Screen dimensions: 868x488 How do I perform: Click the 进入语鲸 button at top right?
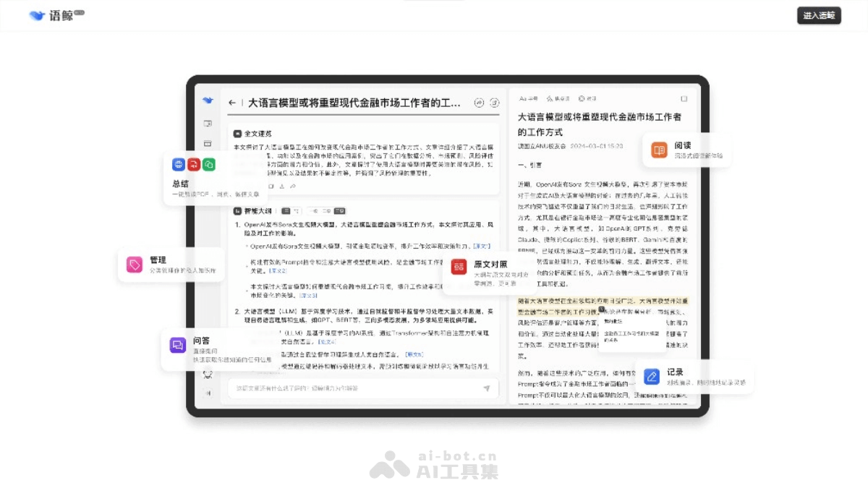pyautogui.click(x=819, y=14)
